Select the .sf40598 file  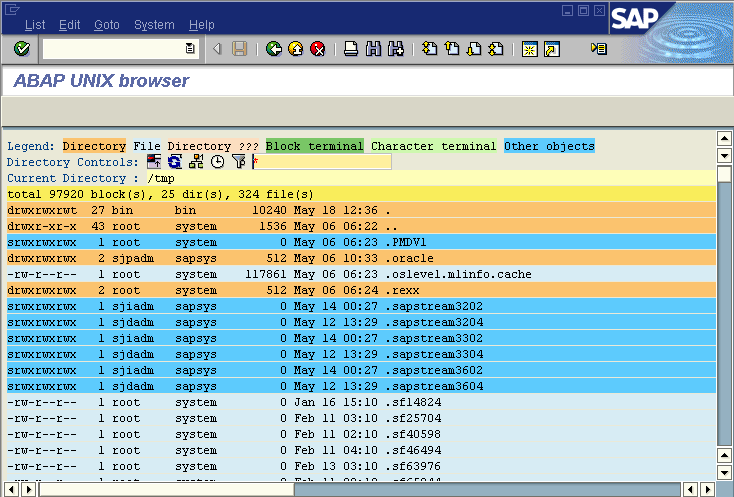361,434
